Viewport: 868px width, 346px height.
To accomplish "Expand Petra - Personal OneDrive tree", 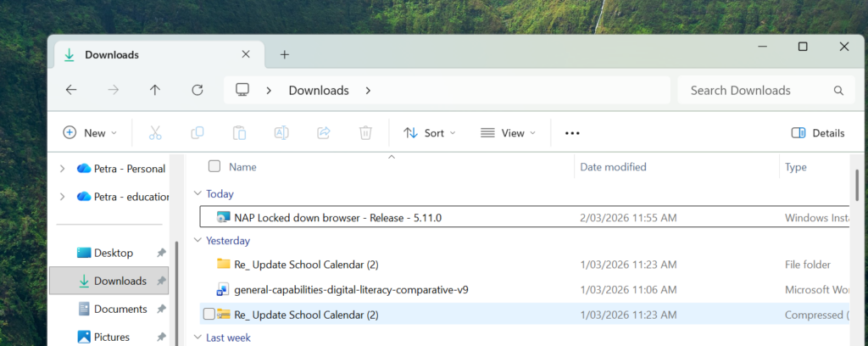I will [62, 168].
